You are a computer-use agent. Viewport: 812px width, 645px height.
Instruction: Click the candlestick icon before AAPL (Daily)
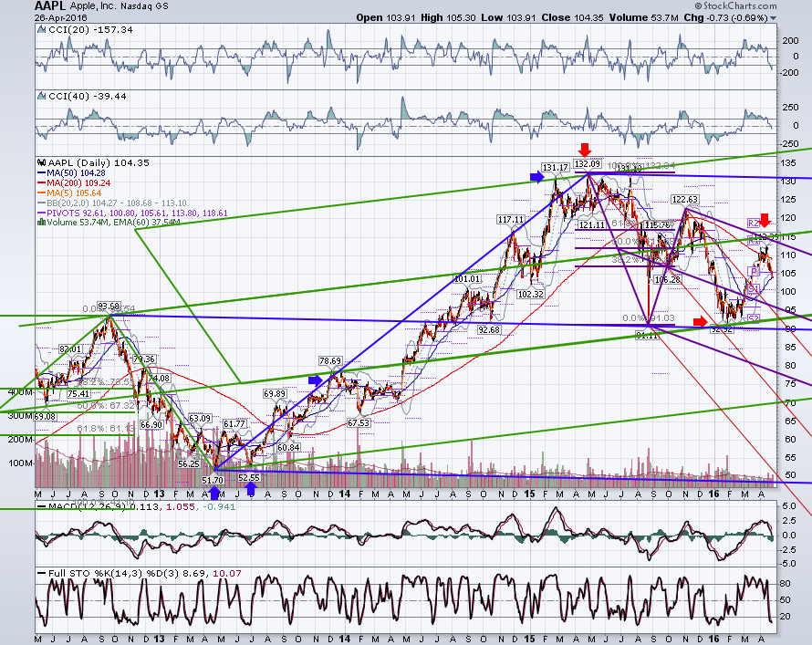click(41, 162)
